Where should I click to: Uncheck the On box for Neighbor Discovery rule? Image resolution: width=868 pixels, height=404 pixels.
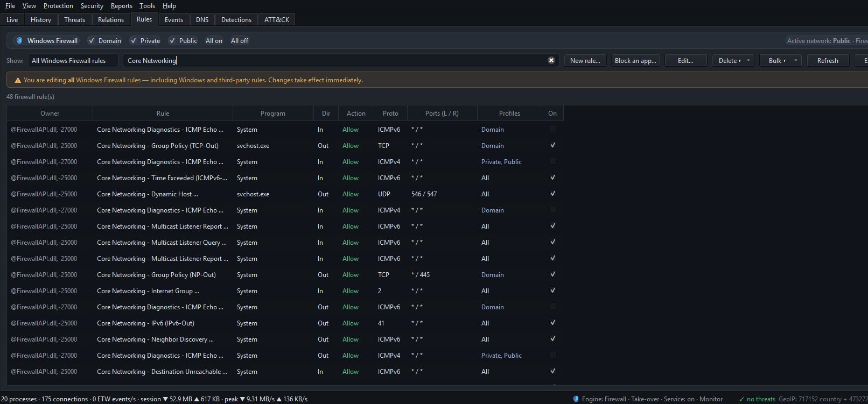pos(552,339)
